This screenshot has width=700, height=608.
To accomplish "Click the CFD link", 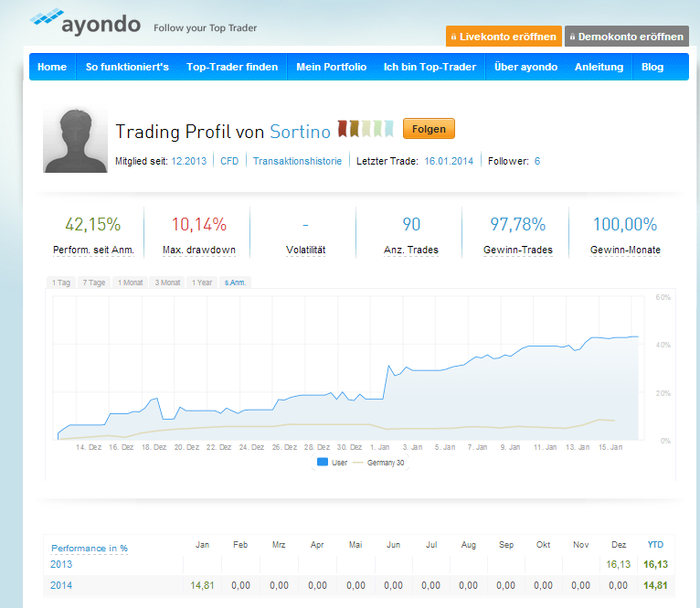I will (230, 161).
